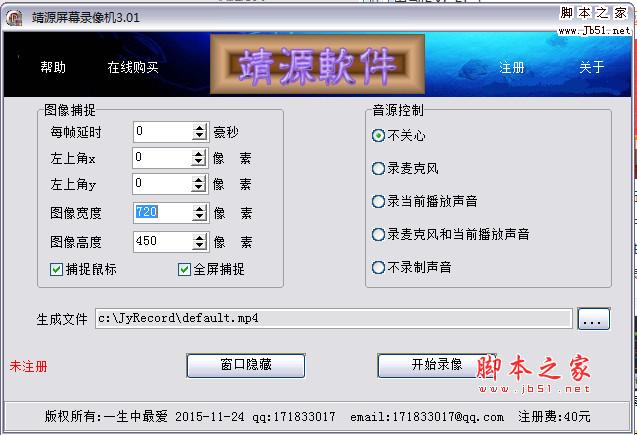Click the 生成文件 output path field
Image resolution: width=637 pixels, height=435 pixels.
[x=334, y=318]
